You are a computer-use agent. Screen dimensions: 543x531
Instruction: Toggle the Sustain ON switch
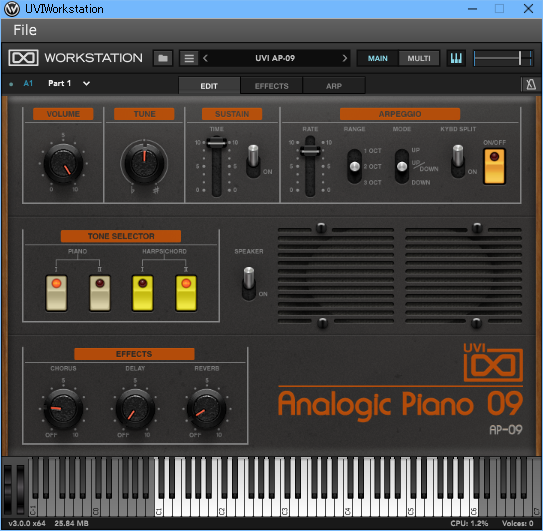(x=253, y=161)
